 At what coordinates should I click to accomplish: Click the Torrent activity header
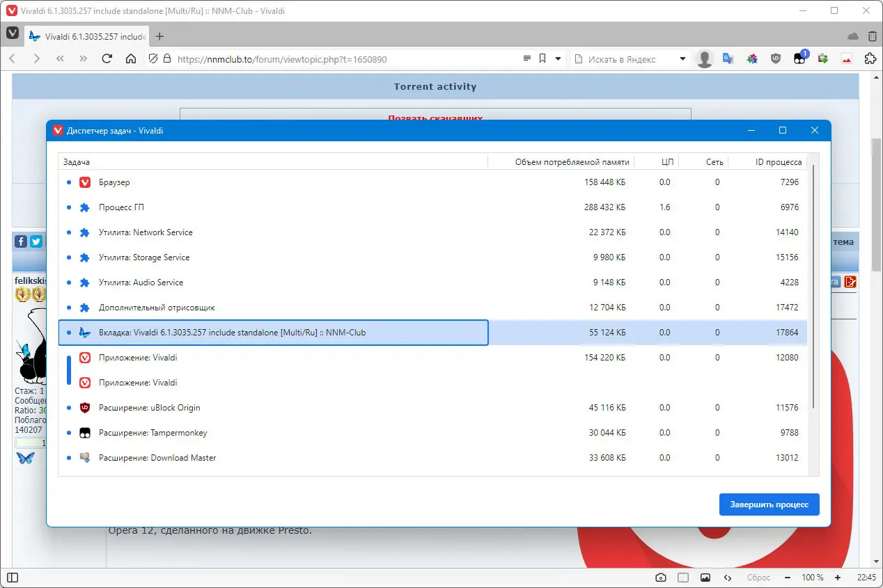click(435, 87)
